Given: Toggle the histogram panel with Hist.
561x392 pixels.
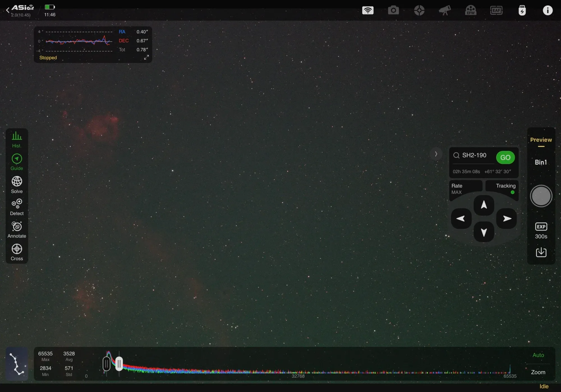Looking at the screenshot, I should pyautogui.click(x=17, y=139).
